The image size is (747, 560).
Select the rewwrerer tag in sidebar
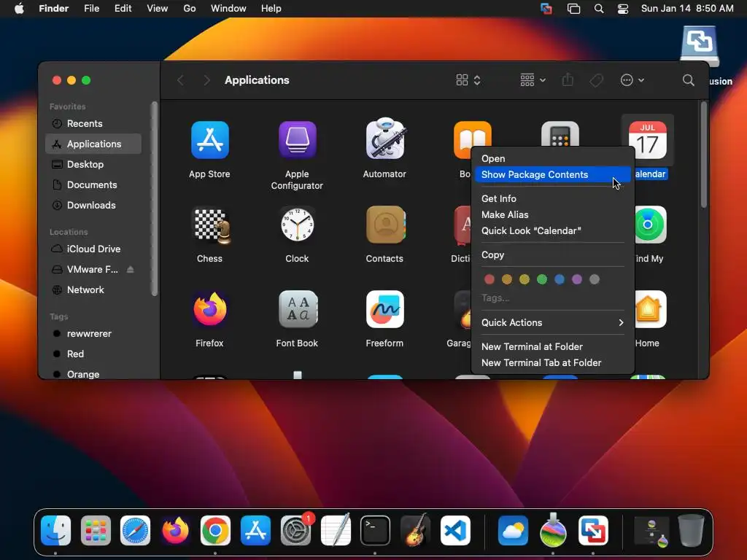[93, 334]
